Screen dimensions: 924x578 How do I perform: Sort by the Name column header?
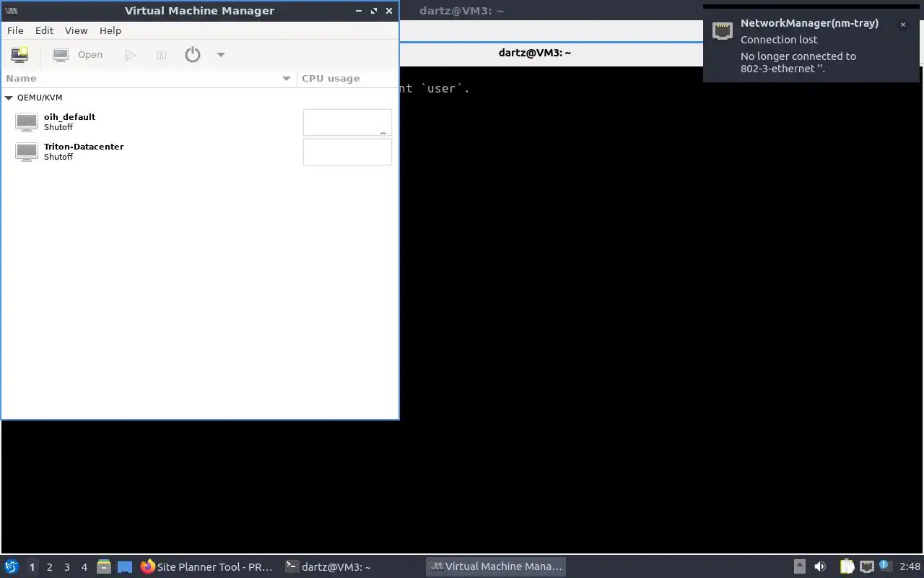(x=149, y=78)
